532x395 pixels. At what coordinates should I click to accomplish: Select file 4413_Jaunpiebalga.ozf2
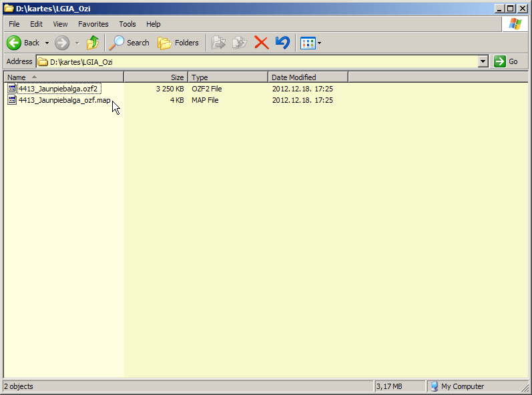pyautogui.click(x=58, y=89)
